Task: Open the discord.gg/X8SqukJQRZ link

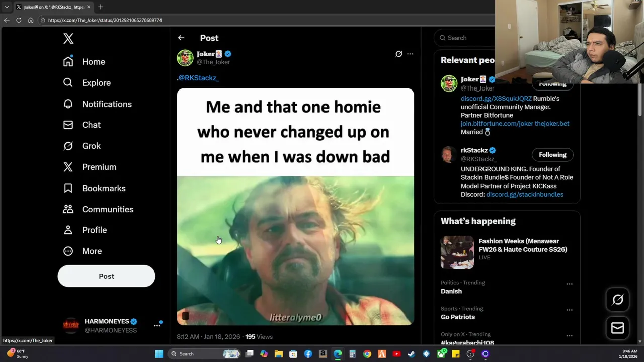Action: (x=496, y=99)
